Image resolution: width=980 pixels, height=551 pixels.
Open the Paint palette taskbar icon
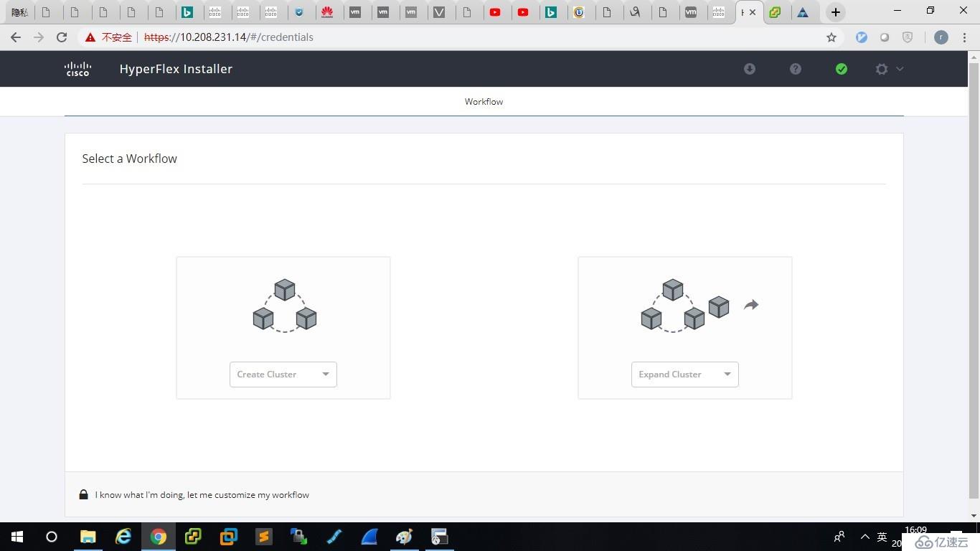coord(405,537)
